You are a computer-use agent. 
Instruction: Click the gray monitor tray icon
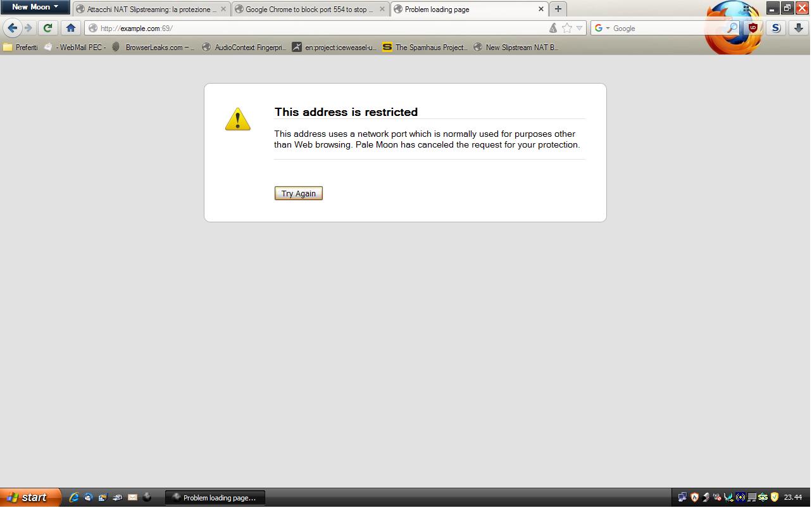(752, 497)
